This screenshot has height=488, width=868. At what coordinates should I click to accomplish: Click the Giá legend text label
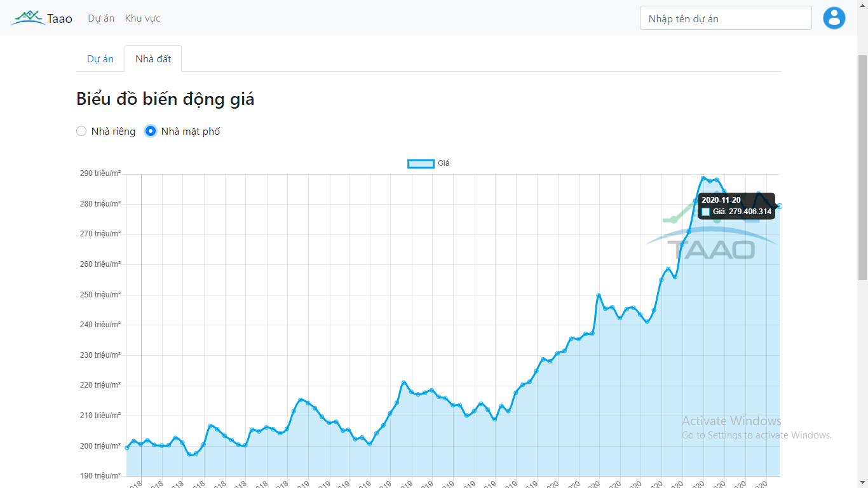coord(444,163)
